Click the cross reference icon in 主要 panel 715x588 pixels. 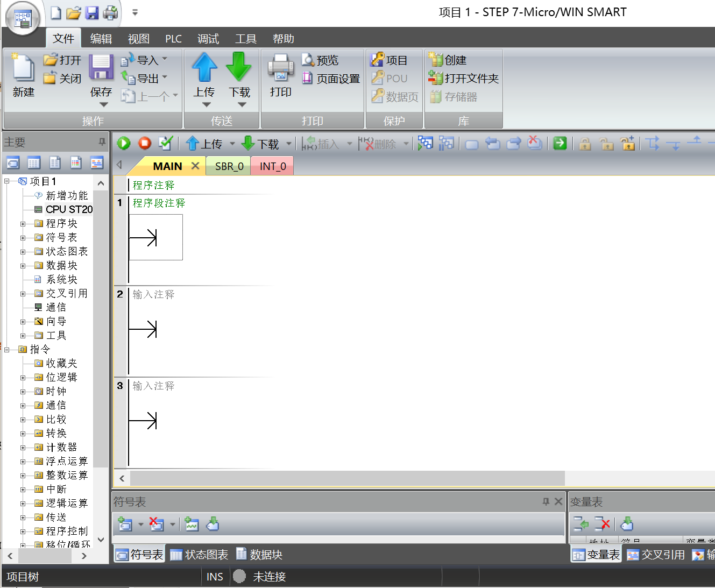(97, 162)
